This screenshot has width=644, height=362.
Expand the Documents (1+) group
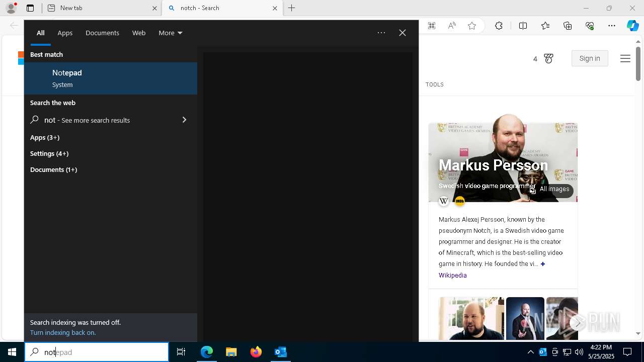pyautogui.click(x=53, y=169)
